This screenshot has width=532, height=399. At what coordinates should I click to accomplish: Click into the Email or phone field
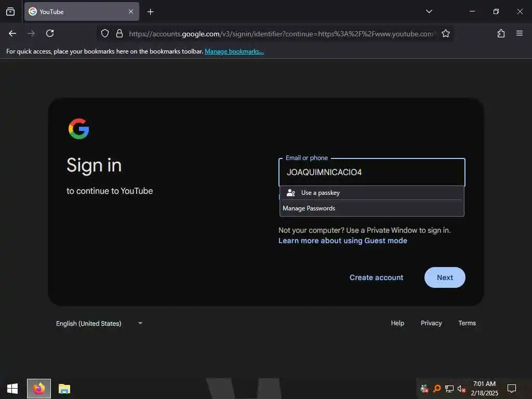(x=371, y=172)
